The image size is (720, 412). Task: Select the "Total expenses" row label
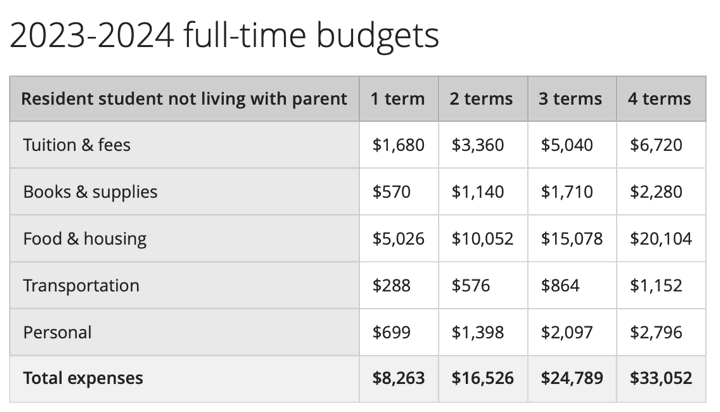[x=83, y=378]
